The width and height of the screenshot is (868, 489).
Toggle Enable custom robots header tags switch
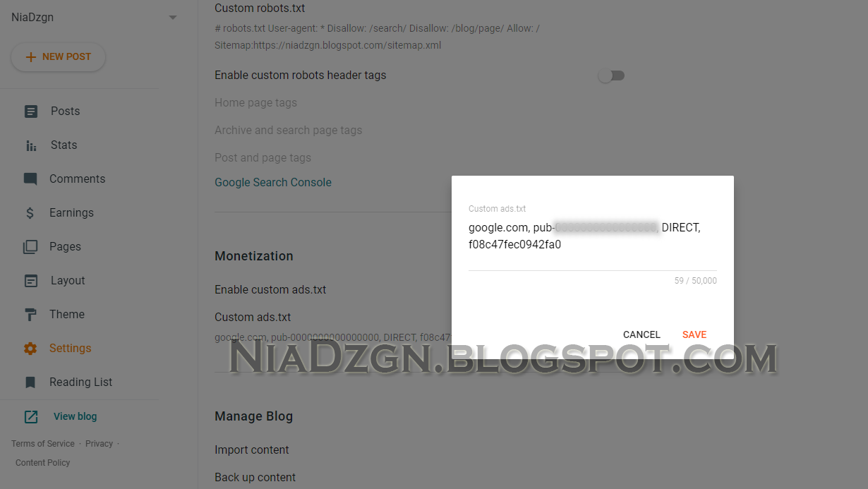coord(611,76)
